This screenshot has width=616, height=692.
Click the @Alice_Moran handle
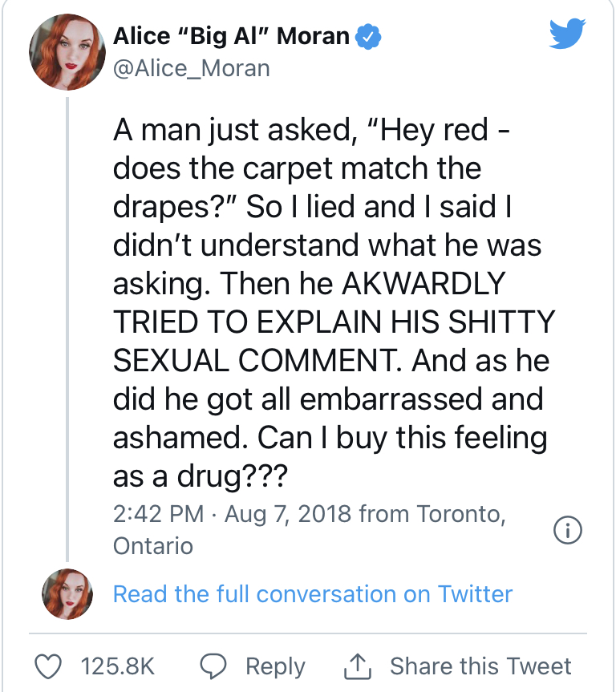tap(192, 68)
